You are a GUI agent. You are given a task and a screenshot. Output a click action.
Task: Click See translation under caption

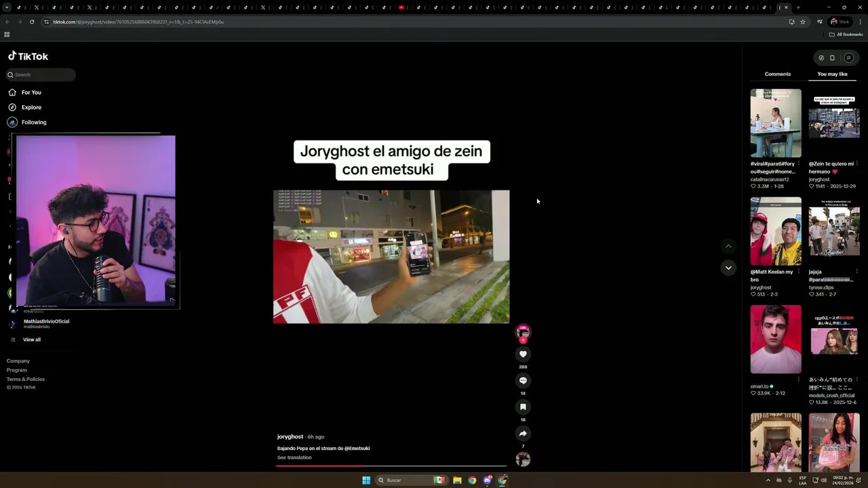point(294,457)
